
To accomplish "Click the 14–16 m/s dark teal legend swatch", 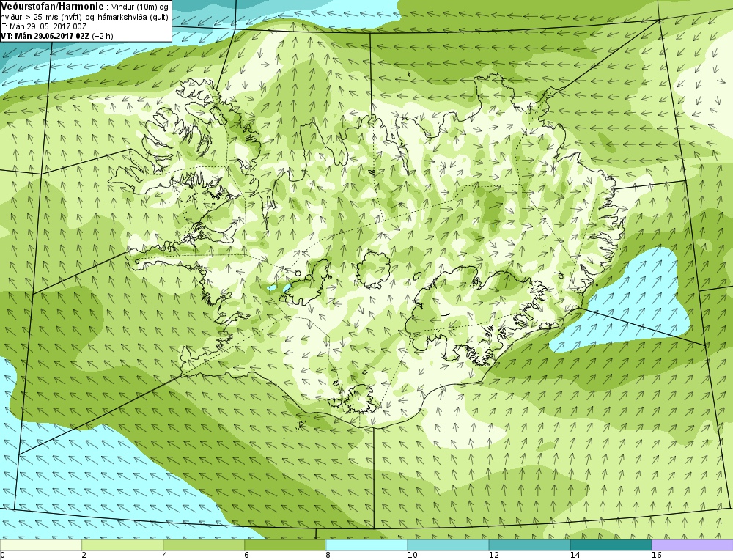I will (611, 545).
